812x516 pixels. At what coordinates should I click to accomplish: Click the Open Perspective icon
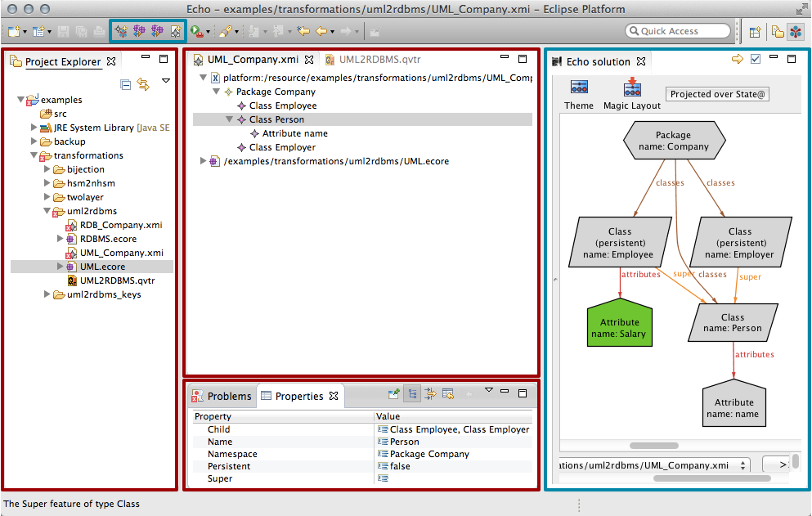pyautogui.click(x=754, y=31)
